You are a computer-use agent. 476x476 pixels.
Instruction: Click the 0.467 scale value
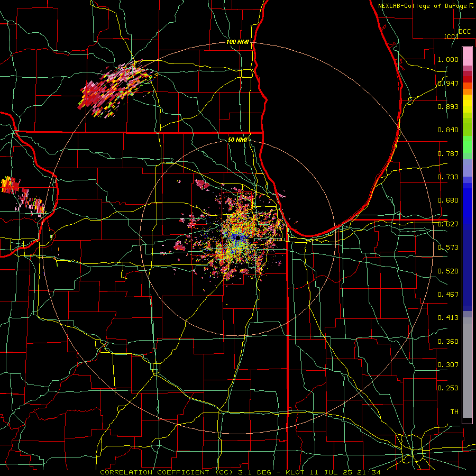pyautogui.click(x=448, y=295)
